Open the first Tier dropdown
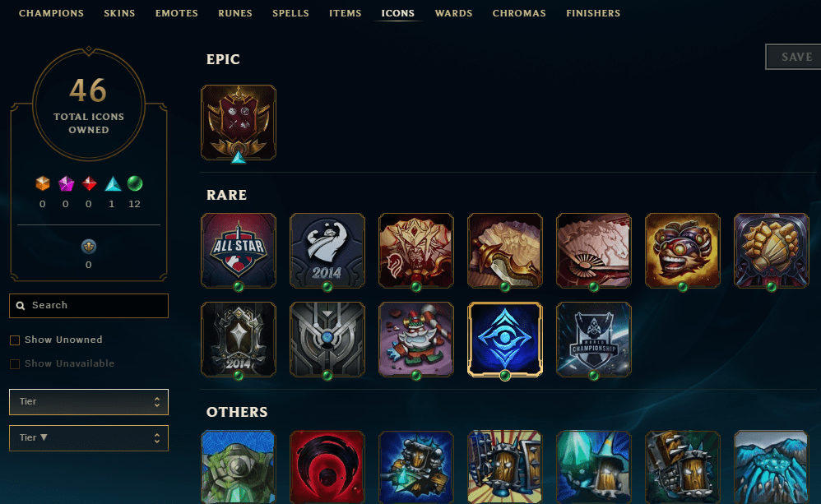821x504 pixels. (89, 402)
